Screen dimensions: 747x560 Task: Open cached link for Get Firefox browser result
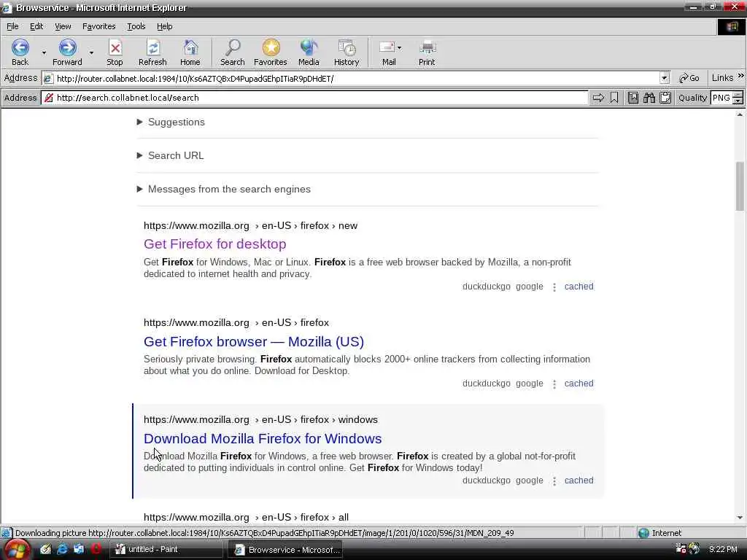point(578,384)
